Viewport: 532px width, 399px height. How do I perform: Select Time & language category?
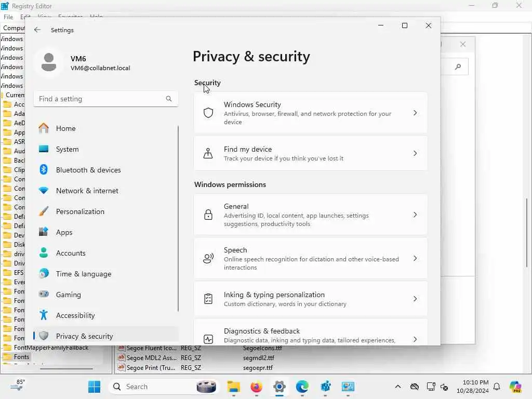pyautogui.click(x=105, y=273)
